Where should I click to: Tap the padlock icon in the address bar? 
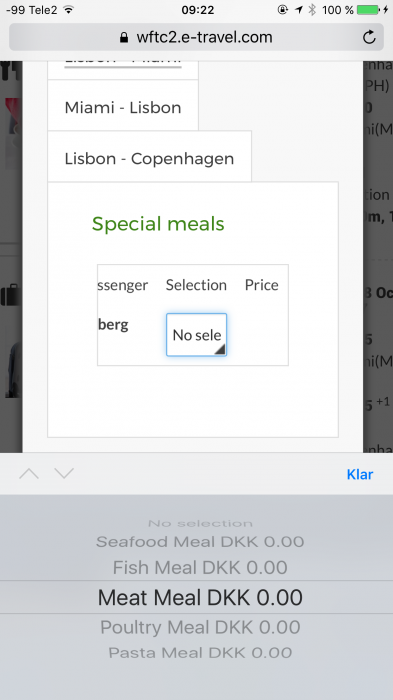[x=124, y=37]
